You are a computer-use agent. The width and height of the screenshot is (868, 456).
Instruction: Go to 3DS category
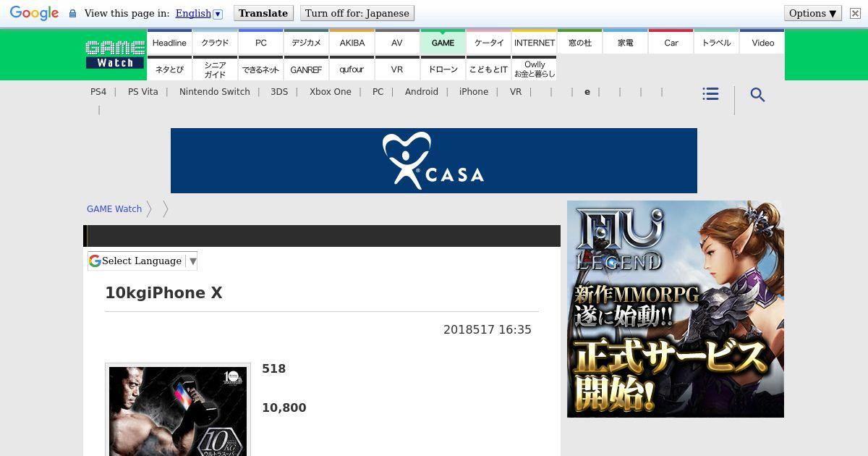coord(279,92)
